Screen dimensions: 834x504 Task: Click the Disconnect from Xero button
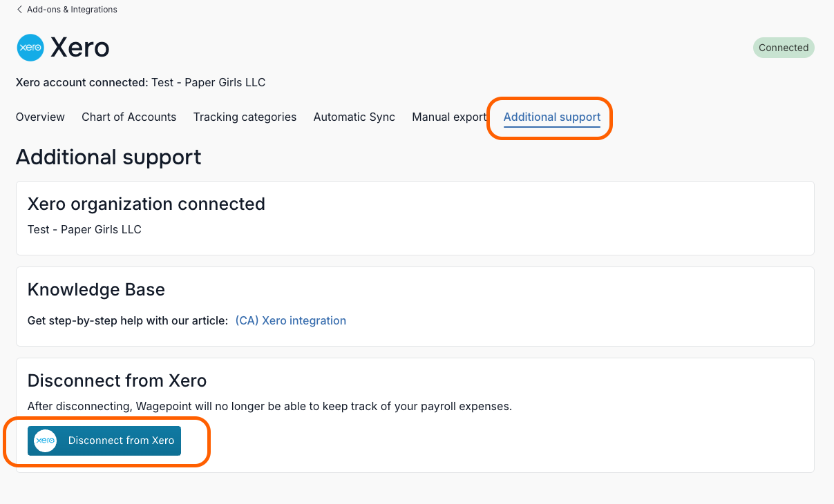point(104,440)
